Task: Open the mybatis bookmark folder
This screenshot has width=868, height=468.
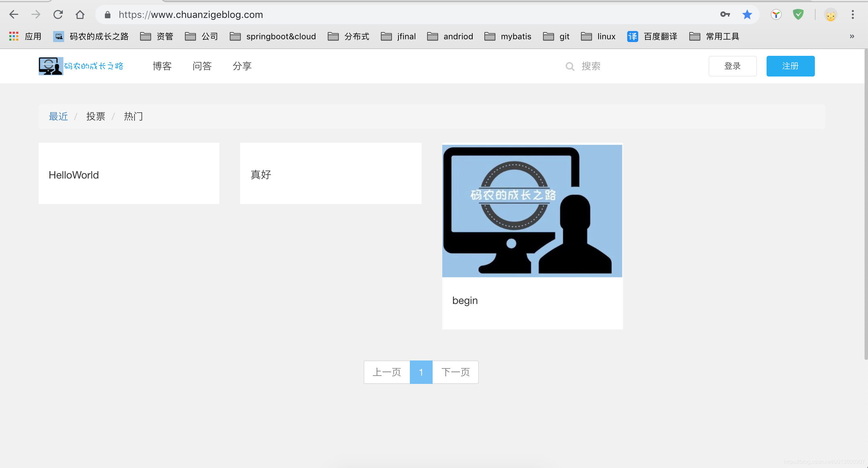Action: tap(508, 36)
